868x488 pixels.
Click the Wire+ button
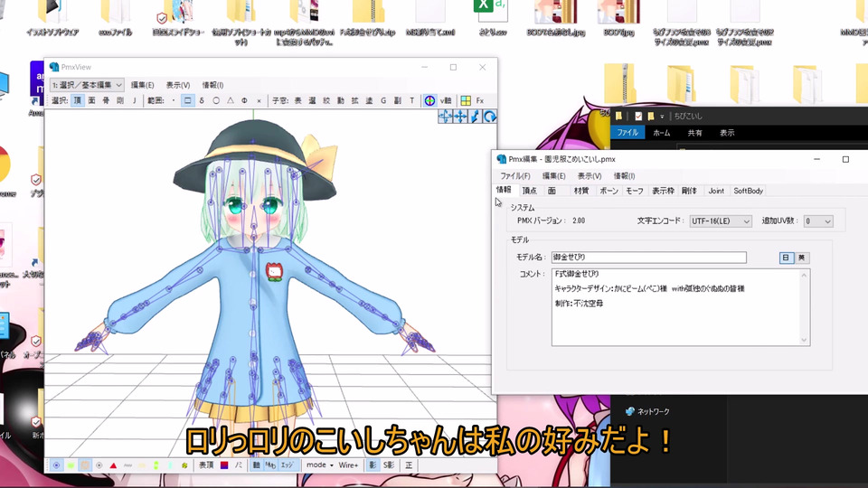coord(348,465)
